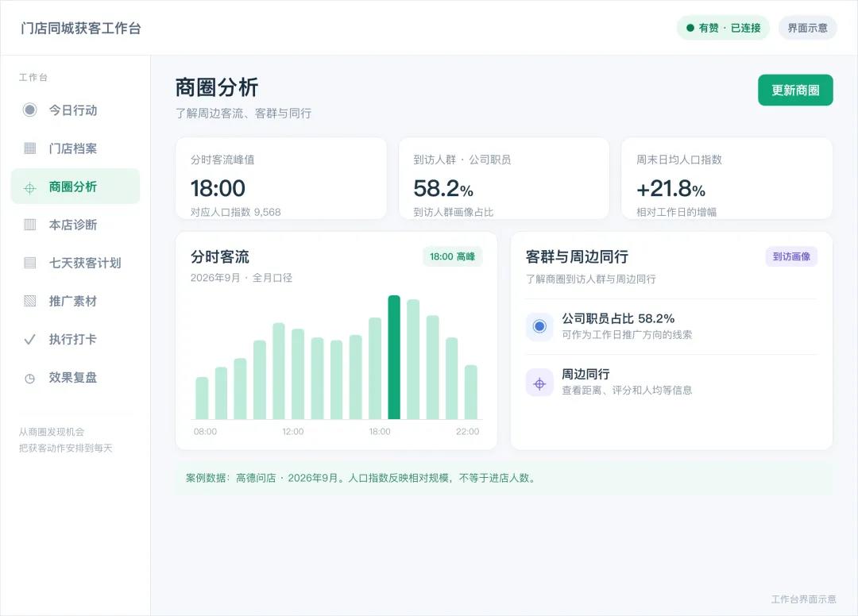
Task: Click the 商圈分析 page heading
Action: tap(217, 87)
